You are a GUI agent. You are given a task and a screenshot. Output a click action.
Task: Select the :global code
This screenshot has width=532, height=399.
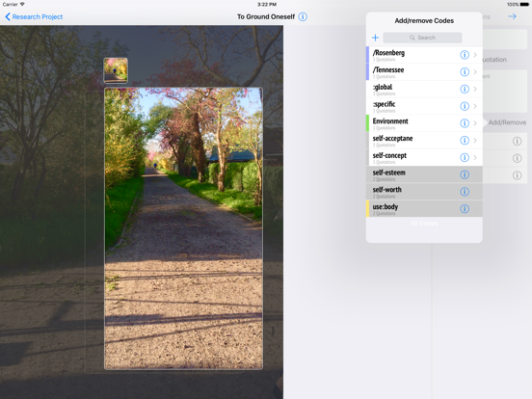coord(424,89)
